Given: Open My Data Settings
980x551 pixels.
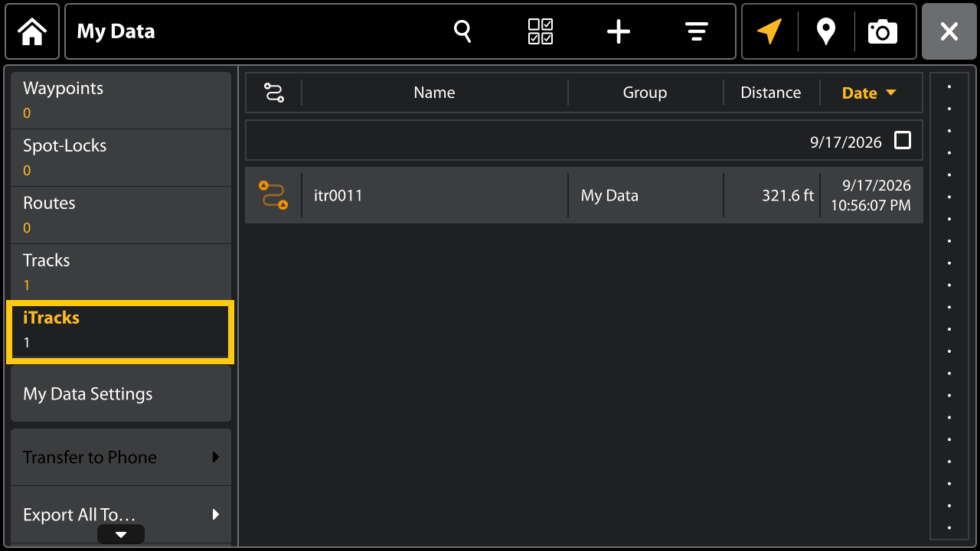Looking at the screenshot, I should 121,393.
